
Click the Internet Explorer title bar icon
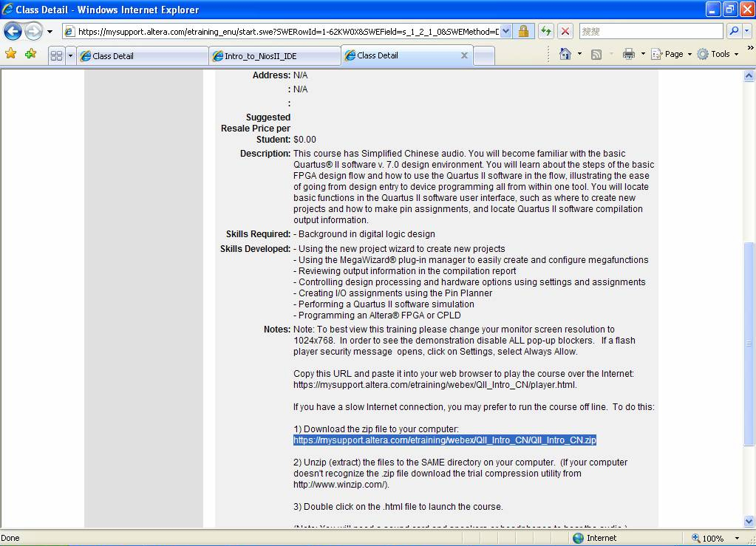[7, 9]
